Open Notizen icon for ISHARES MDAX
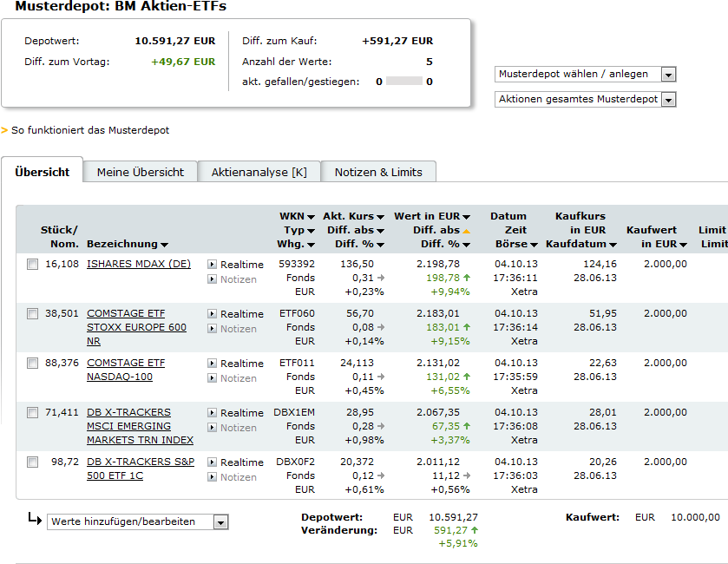 click(x=213, y=279)
